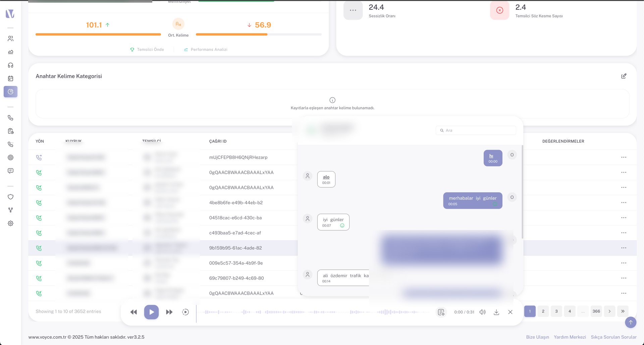Screen dimensions: 644x345
Task: Click the 'alo' transcript bubble
Action: [x=326, y=179]
